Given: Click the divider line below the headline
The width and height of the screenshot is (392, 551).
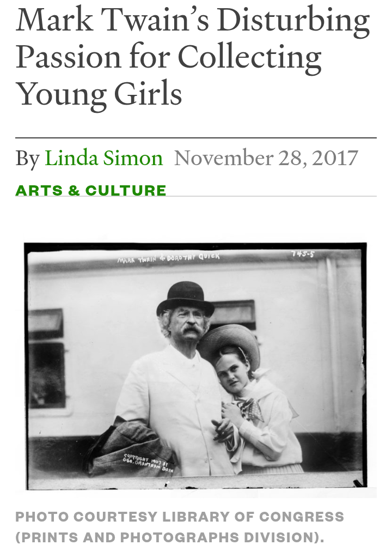Looking at the screenshot, I should click(196, 138).
